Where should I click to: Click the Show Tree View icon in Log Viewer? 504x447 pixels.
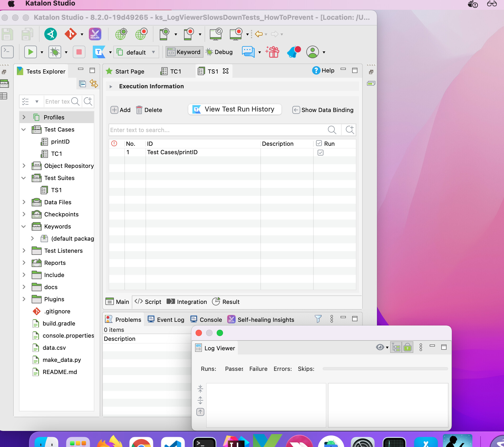(x=396, y=347)
